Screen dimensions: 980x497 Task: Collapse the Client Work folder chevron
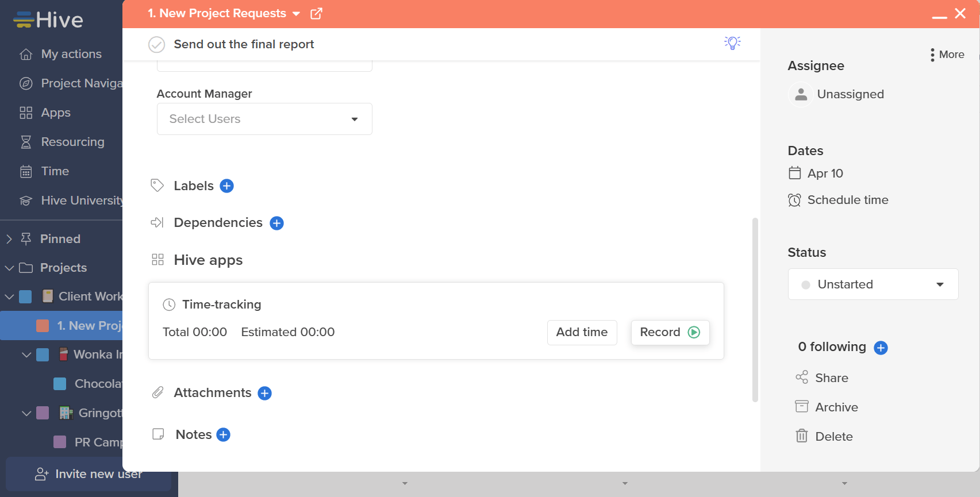coord(9,296)
